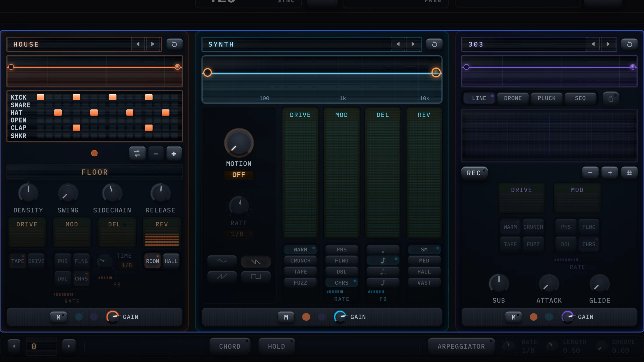Viewport: 644px width, 362px height.
Task: Toggle the 303 lock icon
Action: pos(611,98)
